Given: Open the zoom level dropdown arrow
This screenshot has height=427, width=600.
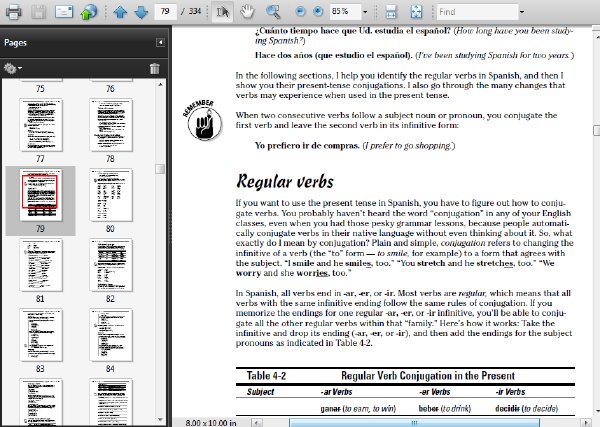Looking at the screenshot, I should [365, 12].
